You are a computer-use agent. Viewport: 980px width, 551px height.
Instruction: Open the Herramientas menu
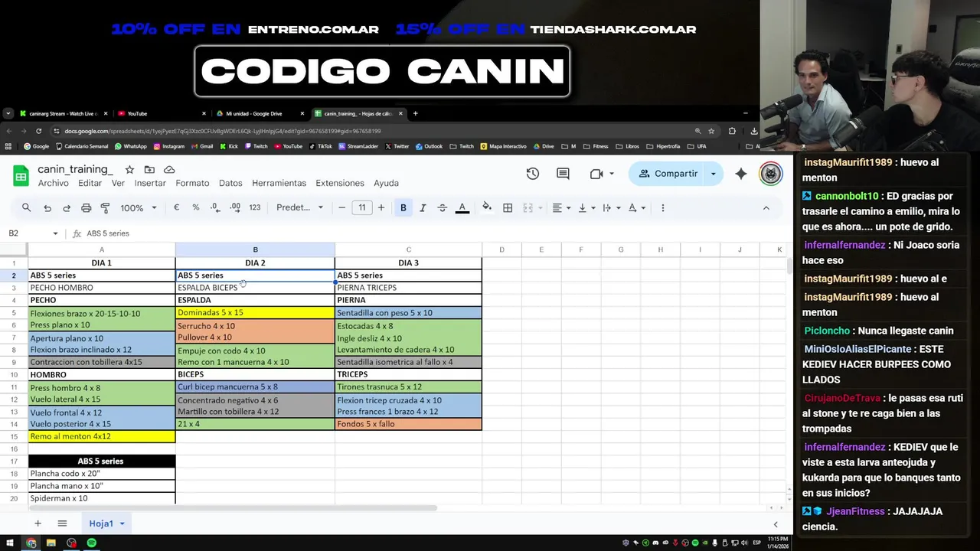pyautogui.click(x=279, y=183)
